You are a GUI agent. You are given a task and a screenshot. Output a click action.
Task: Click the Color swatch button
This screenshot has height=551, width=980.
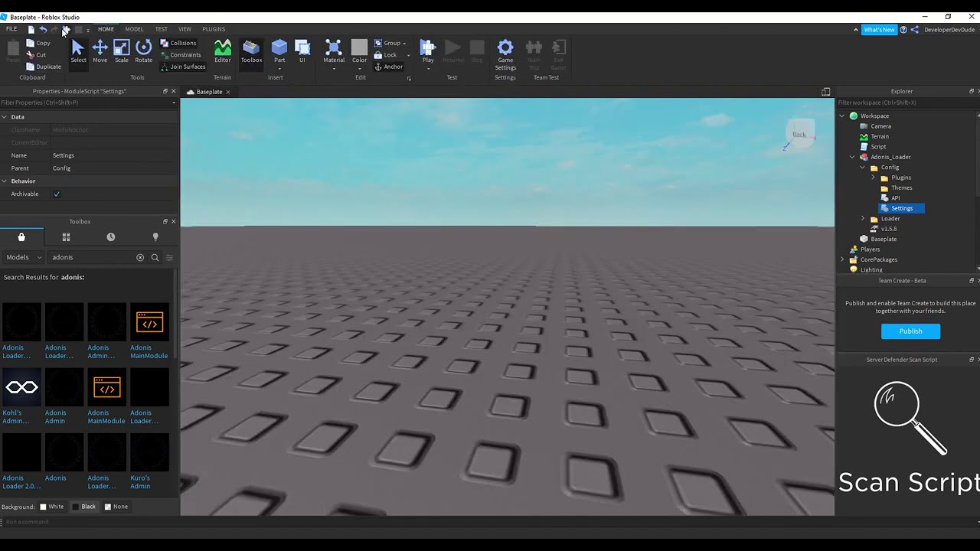[359, 51]
